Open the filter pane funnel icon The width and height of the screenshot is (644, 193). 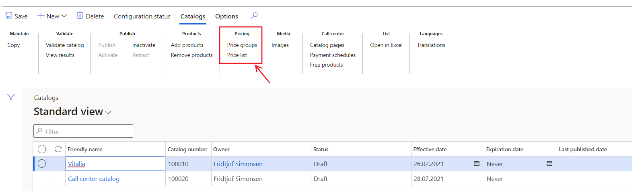tap(11, 97)
